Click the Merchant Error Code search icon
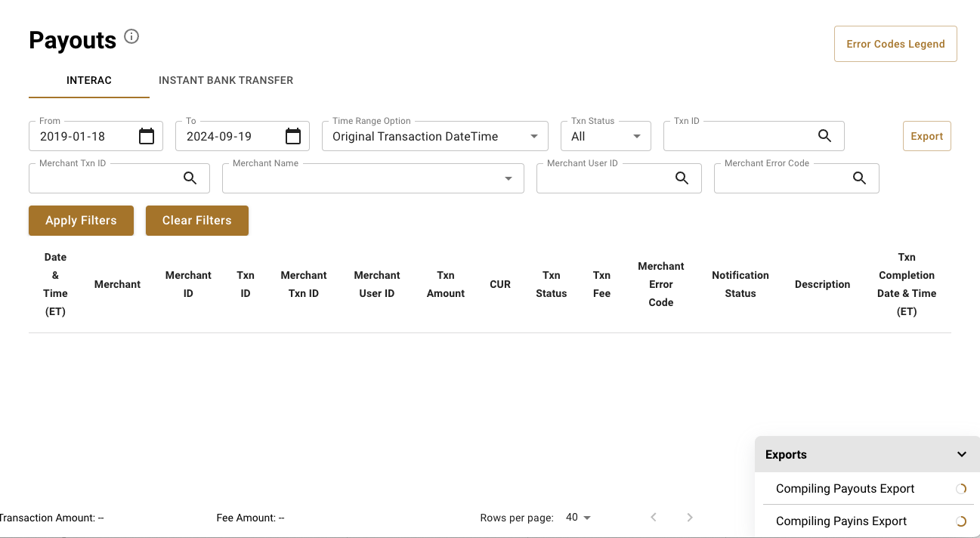Image resolution: width=980 pixels, height=538 pixels. 859,178
